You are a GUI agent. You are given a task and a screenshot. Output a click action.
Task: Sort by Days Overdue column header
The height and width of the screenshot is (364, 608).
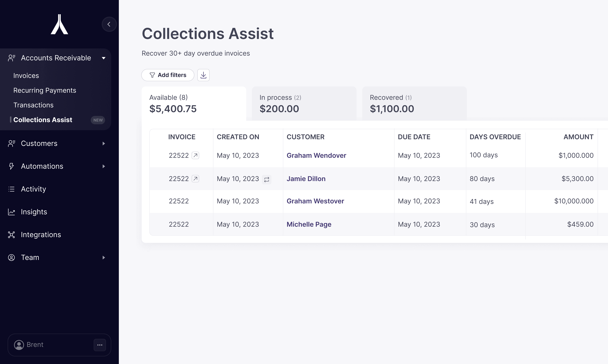pos(495,137)
